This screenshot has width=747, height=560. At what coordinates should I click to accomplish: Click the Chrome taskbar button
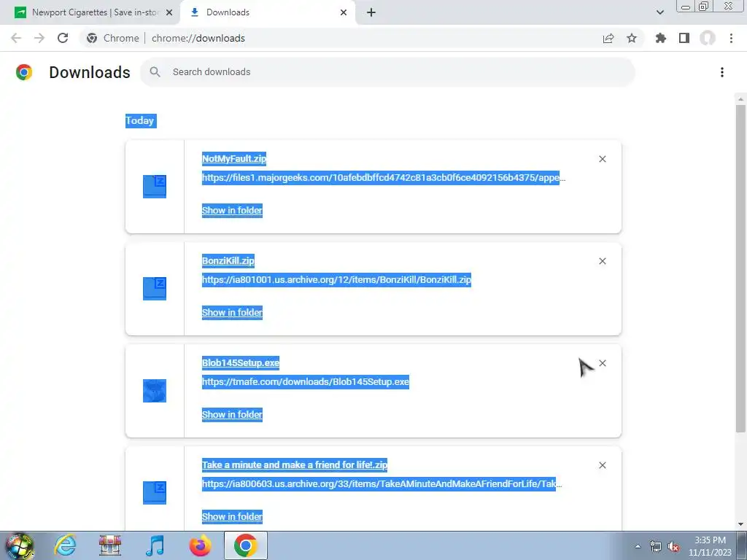[x=245, y=545]
